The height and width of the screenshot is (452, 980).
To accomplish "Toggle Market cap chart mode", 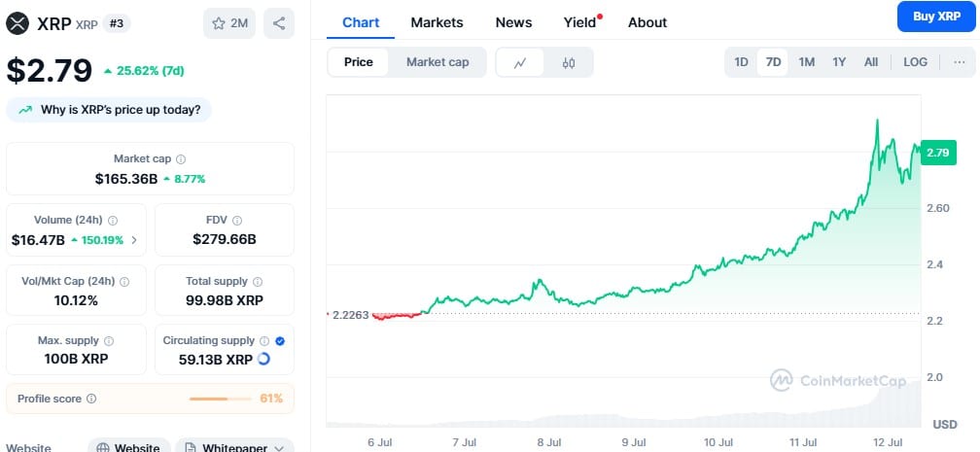I will 437,62.
